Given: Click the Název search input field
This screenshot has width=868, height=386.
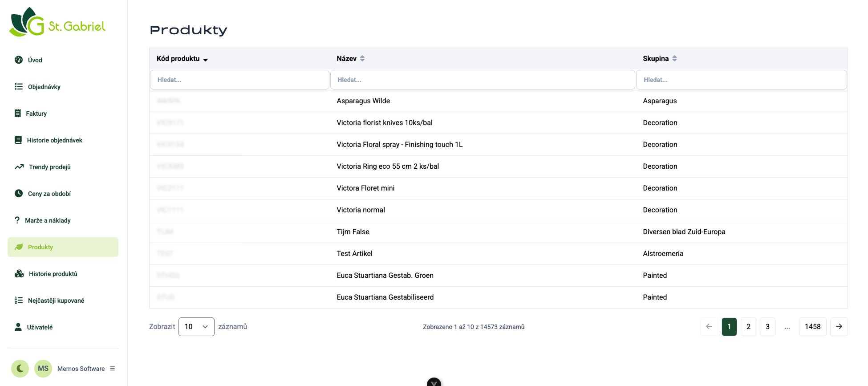Looking at the screenshot, I should 482,80.
